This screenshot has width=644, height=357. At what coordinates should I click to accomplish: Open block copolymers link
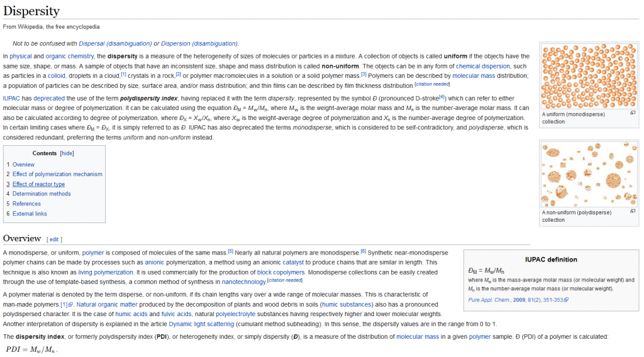pyautogui.click(x=281, y=273)
